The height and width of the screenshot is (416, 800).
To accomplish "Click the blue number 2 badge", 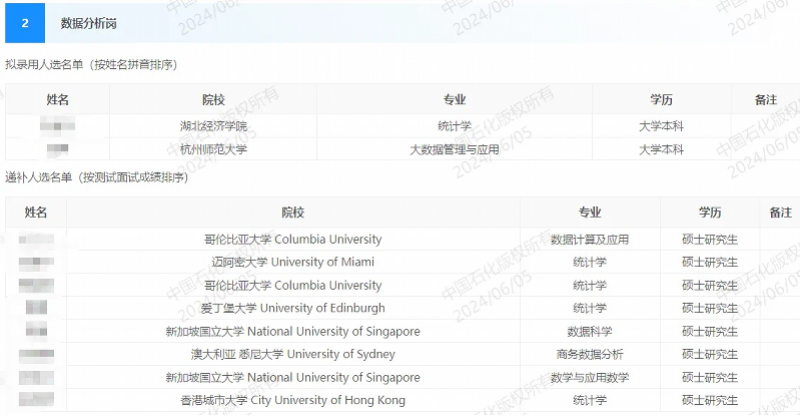I will point(25,22).
